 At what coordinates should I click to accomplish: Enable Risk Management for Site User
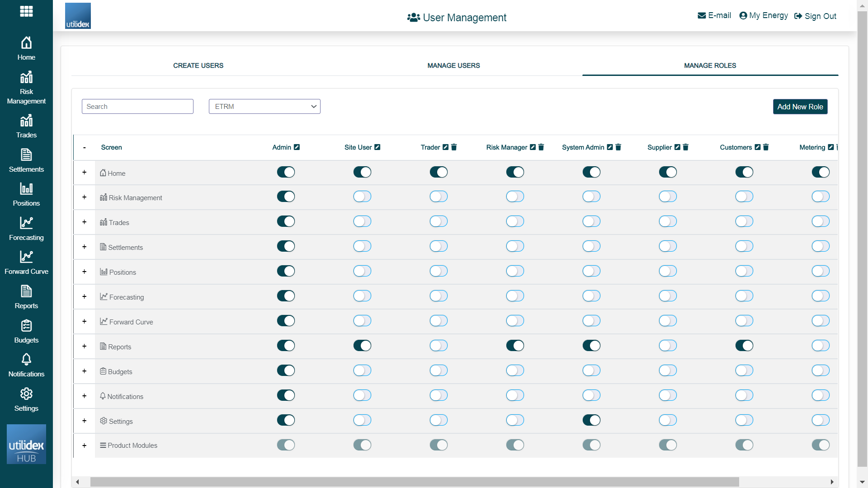pyautogui.click(x=362, y=197)
